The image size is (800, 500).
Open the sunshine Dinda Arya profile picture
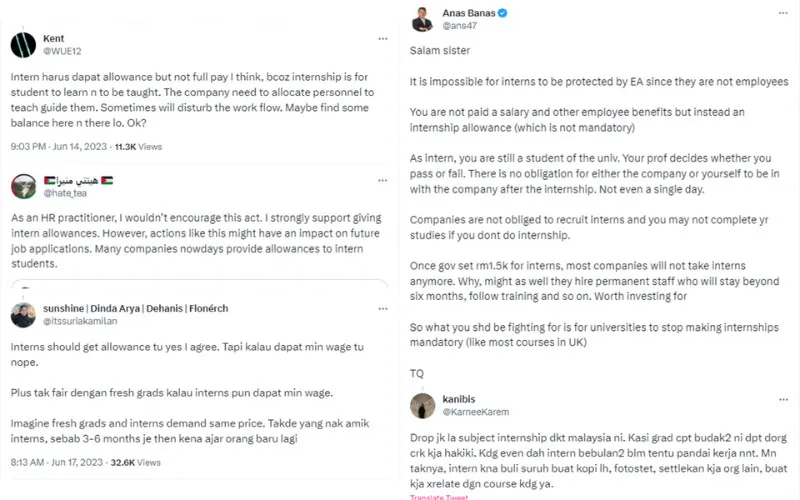[24, 315]
